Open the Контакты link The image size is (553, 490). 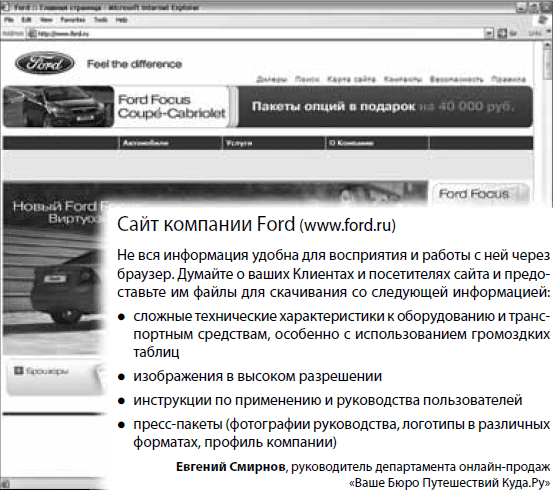click(402, 79)
